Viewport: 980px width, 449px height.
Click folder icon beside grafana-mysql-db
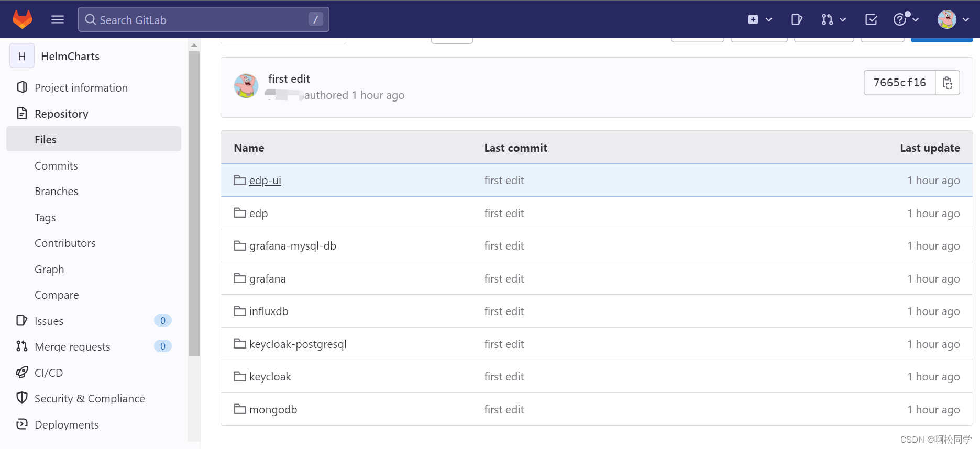240,245
